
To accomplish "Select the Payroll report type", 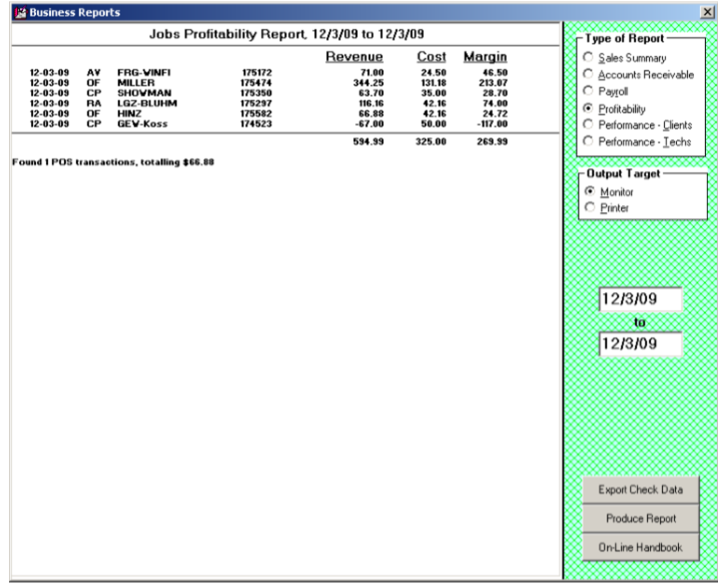I will point(588,91).
